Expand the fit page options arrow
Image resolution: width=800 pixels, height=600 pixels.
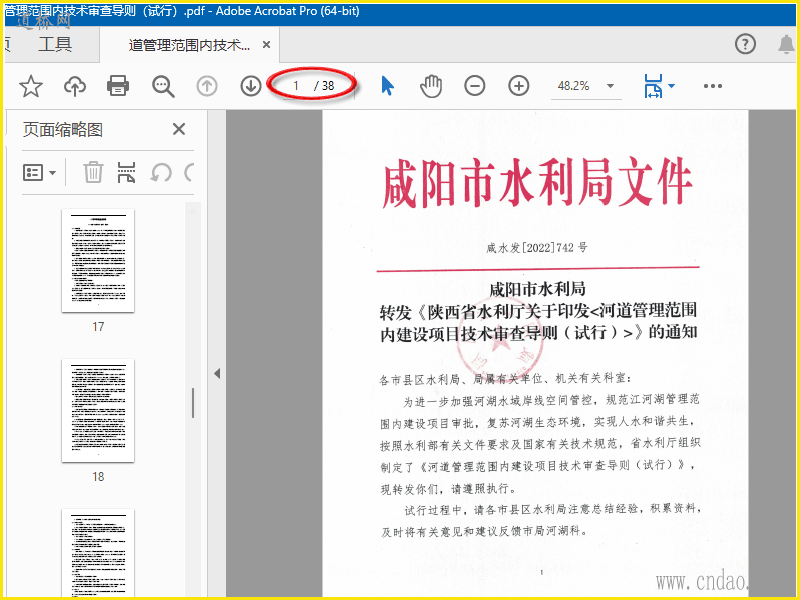pos(671,86)
